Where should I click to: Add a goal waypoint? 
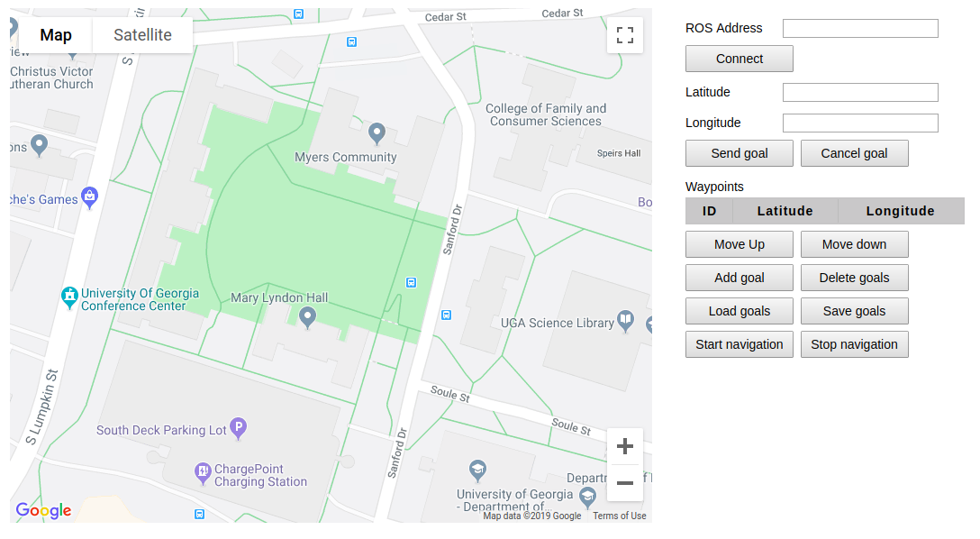740,278
